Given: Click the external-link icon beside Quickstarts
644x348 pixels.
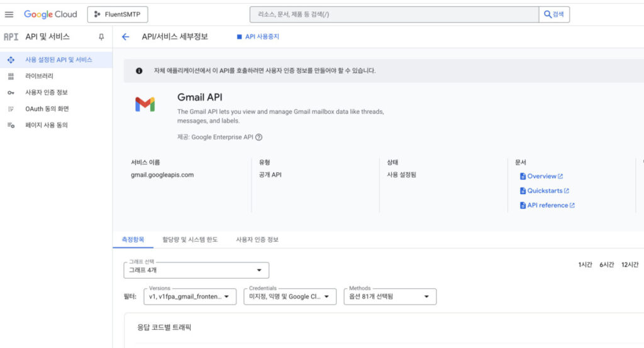Looking at the screenshot, I should [x=567, y=191].
